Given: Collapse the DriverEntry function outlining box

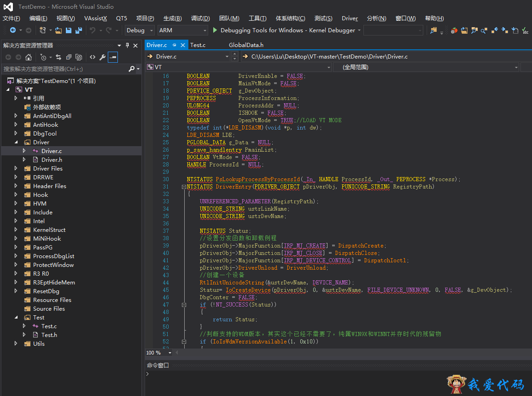Looking at the screenshot, I should 184,187.
